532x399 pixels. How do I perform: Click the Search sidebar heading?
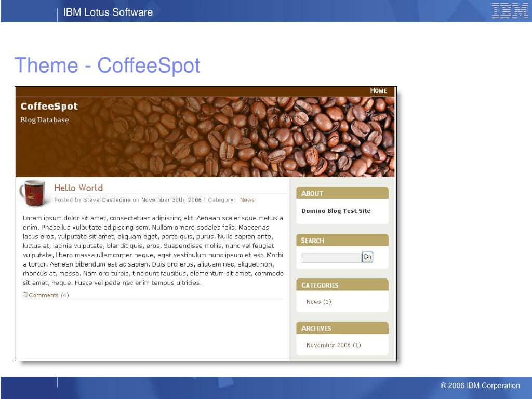[x=312, y=241]
